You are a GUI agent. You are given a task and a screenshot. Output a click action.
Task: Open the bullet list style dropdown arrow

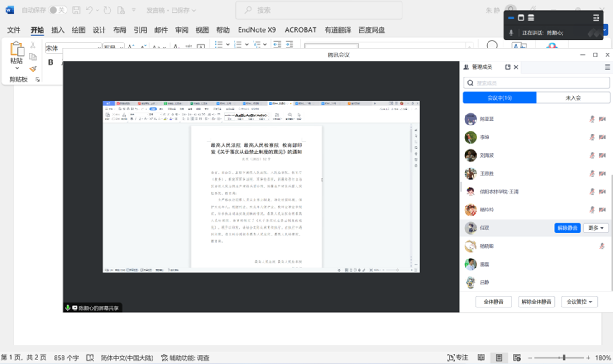228,44
